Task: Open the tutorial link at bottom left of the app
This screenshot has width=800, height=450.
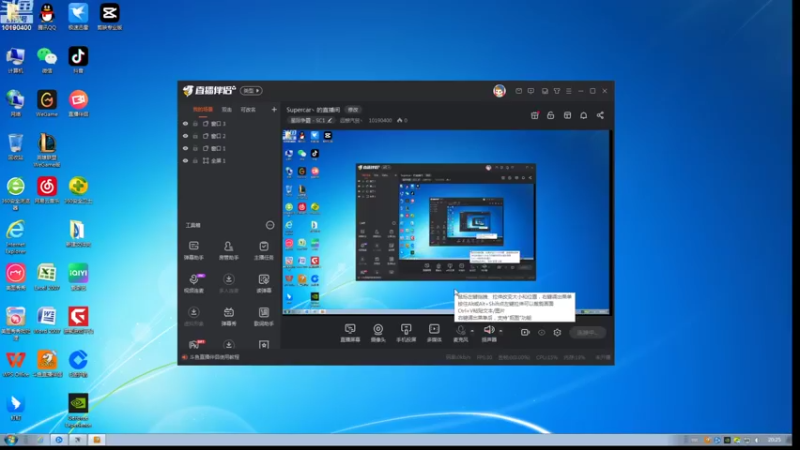Action: pyautogui.click(x=211, y=357)
